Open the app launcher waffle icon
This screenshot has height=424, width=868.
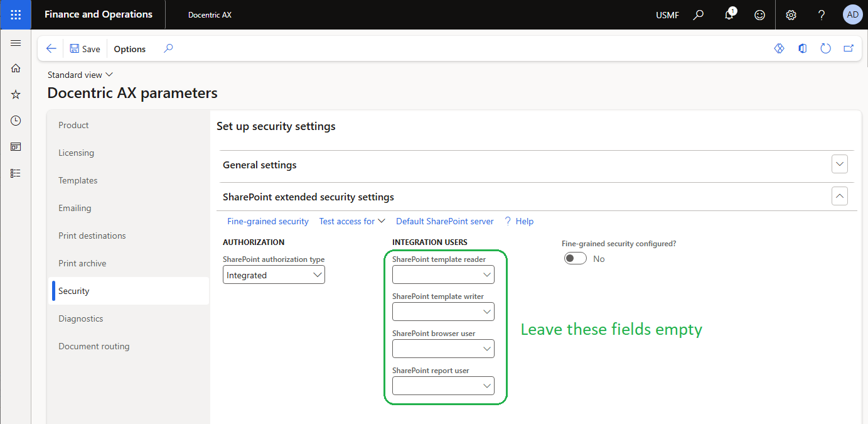coord(16,14)
